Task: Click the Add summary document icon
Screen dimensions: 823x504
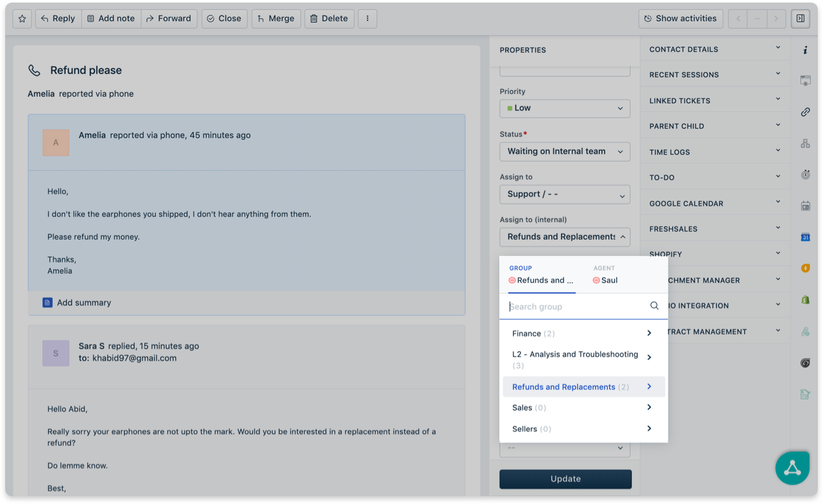Action: pos(47,303)
